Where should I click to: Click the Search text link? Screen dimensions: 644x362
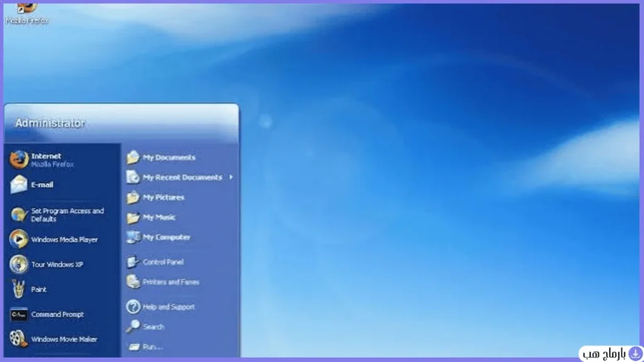(153, 327)
